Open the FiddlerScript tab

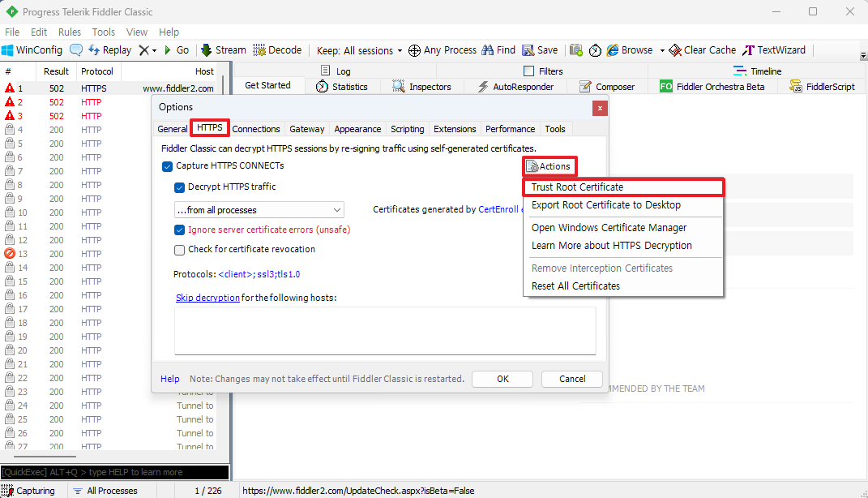[x=822, y=87]
